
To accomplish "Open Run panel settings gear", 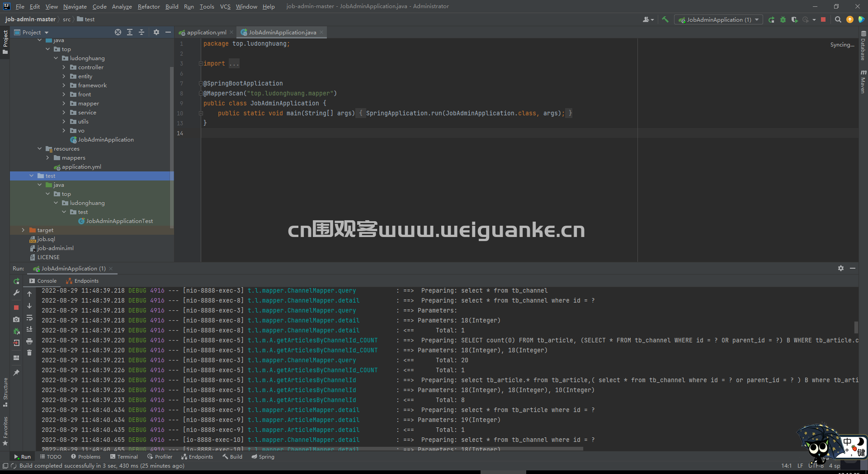I will pos(841,268).
